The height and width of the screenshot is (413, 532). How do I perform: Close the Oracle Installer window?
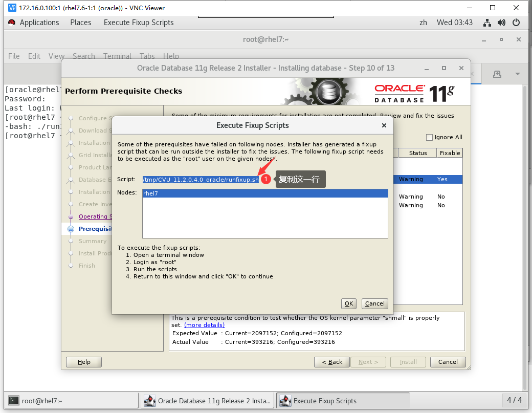461,68
